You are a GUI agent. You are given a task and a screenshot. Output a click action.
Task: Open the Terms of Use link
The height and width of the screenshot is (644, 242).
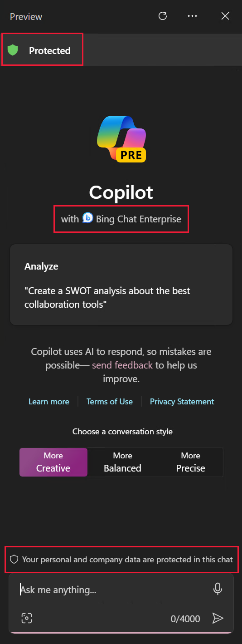coord(110,402)
